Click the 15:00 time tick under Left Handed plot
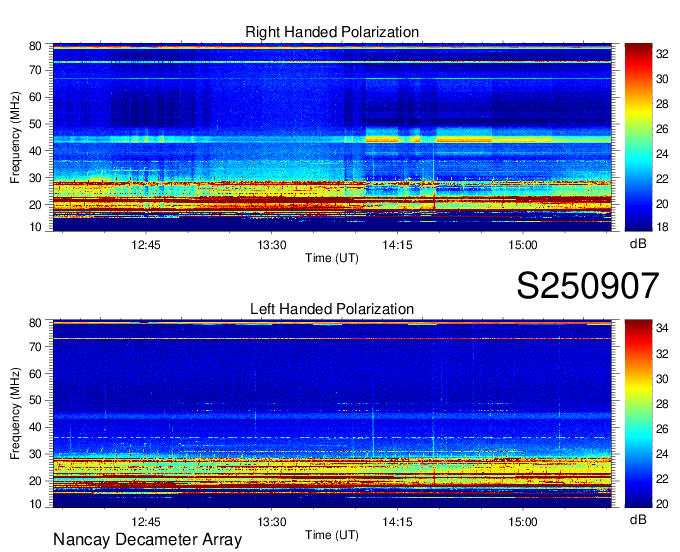The image size is (680, 552). (523, 522)
